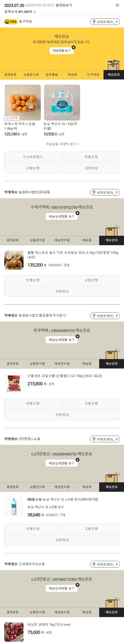Viewport: 124px width, 644px height.
Task: Close the order detail page
Action: [117, 5]
